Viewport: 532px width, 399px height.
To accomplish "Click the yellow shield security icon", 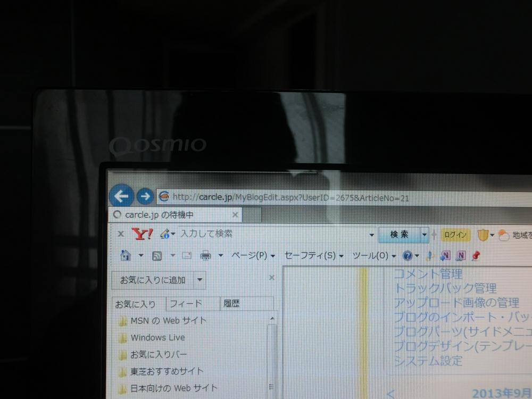I will [x=483, y=235].
